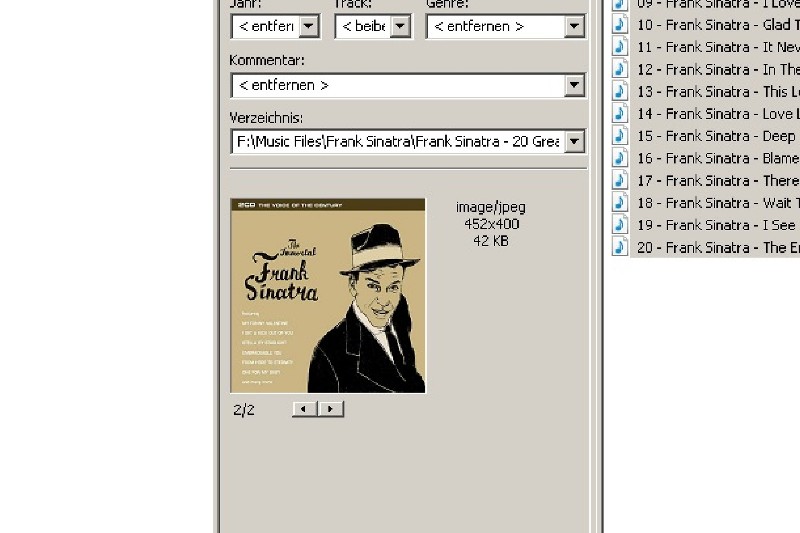Screen dimensions: 800x533
Task: Show the next cover image
Action: coord(331,409)
